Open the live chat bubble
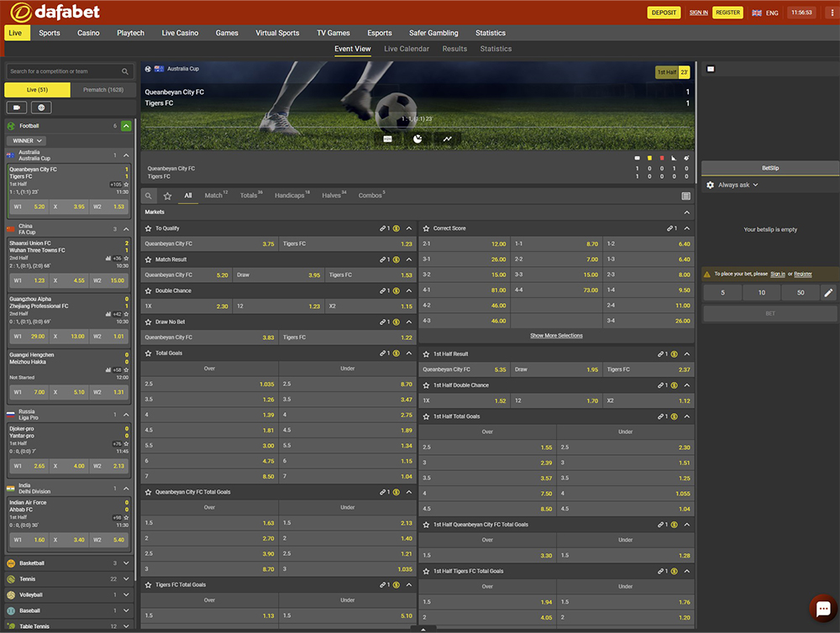The width and height of the screenshot is (840, 633). point(823,609)
